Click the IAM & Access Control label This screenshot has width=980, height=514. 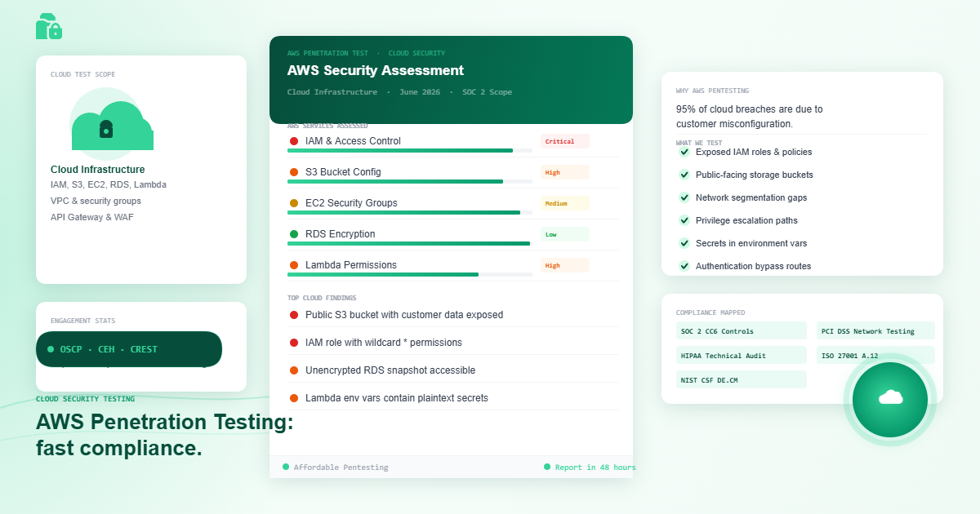[x=353, y=141]
